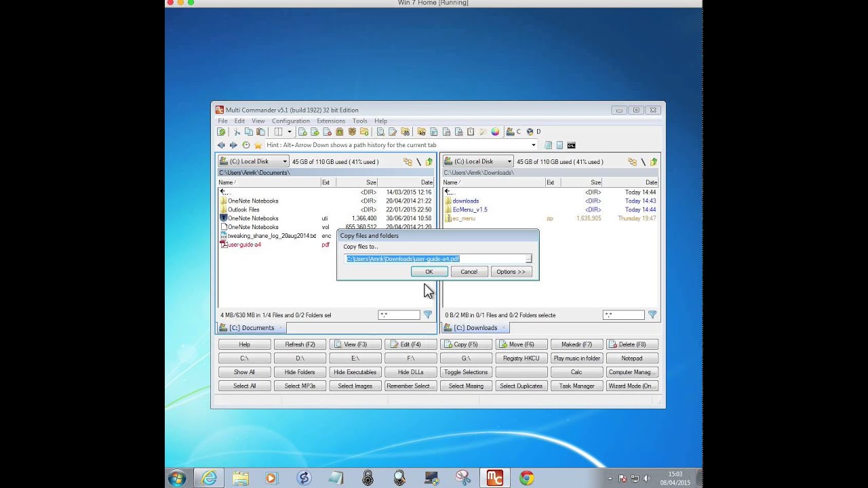
Task: Select the [C:] Downloads tab
Action: click(x=476, y=328)
